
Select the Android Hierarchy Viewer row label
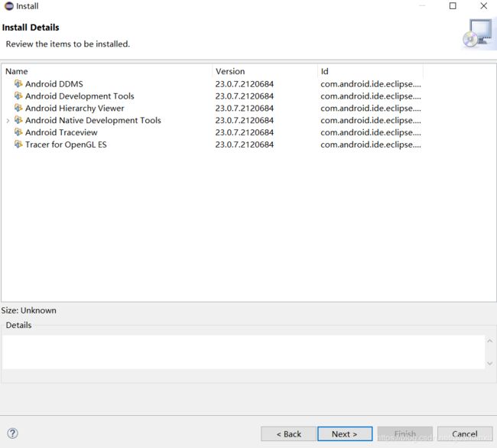[75, 108]
